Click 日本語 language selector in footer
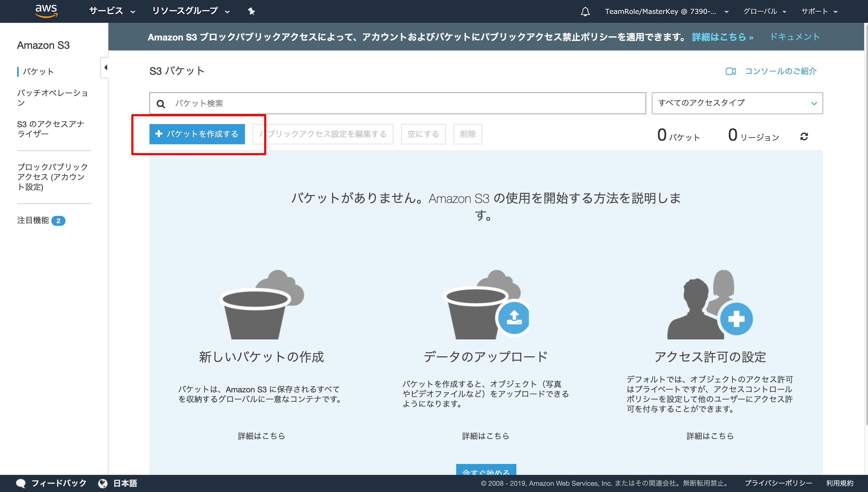 (125, 483)
